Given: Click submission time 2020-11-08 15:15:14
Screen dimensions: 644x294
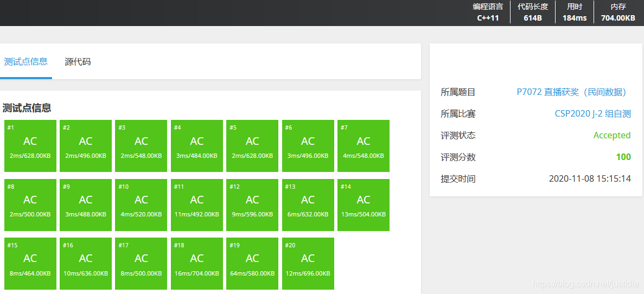Looking at the screenshot, I should click(x=590, y=178).
